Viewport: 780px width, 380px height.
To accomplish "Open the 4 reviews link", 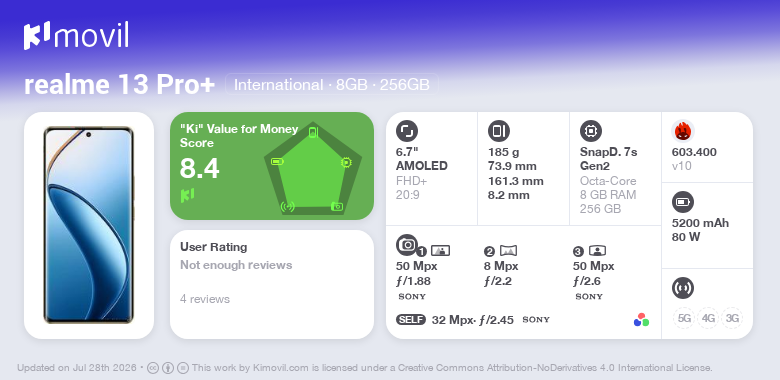I will click(x=205, y=299).
